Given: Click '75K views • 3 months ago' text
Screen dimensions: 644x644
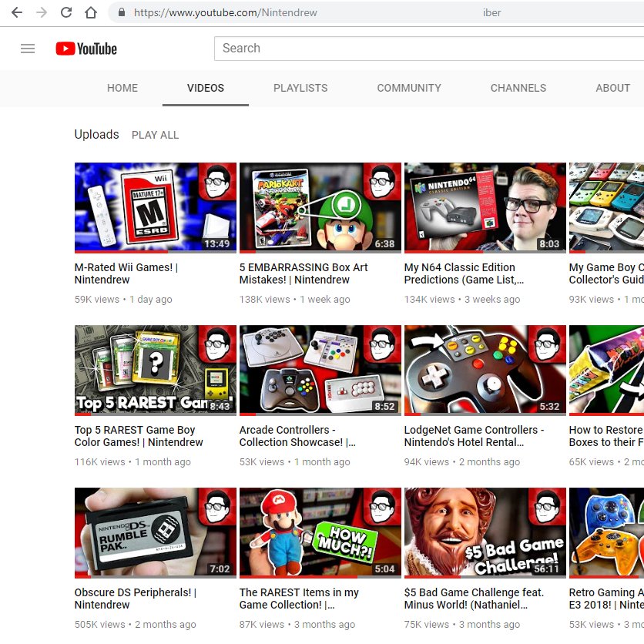Looking at the screenshot, I should click(462, 625).
